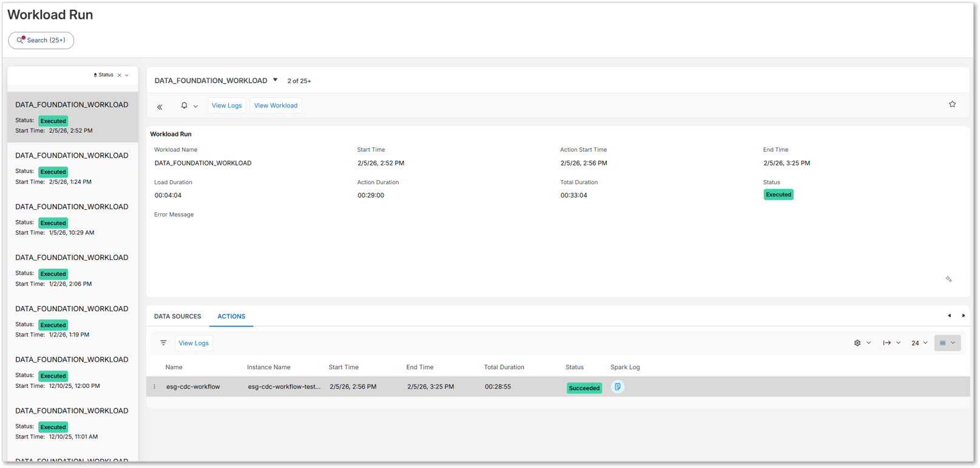Click View Logs in the header toolbar
Viewport: 980px width, 468px height.
point(227,105)
